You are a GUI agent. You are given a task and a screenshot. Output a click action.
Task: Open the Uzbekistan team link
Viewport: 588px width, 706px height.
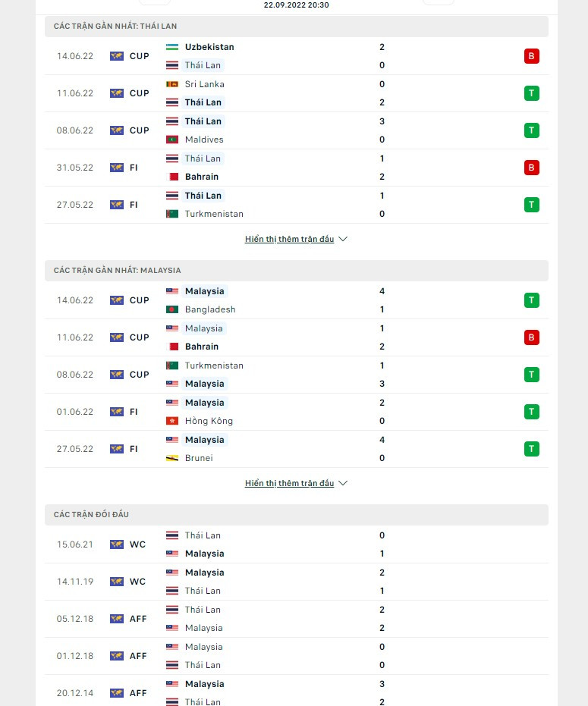[x=209, y=47]
